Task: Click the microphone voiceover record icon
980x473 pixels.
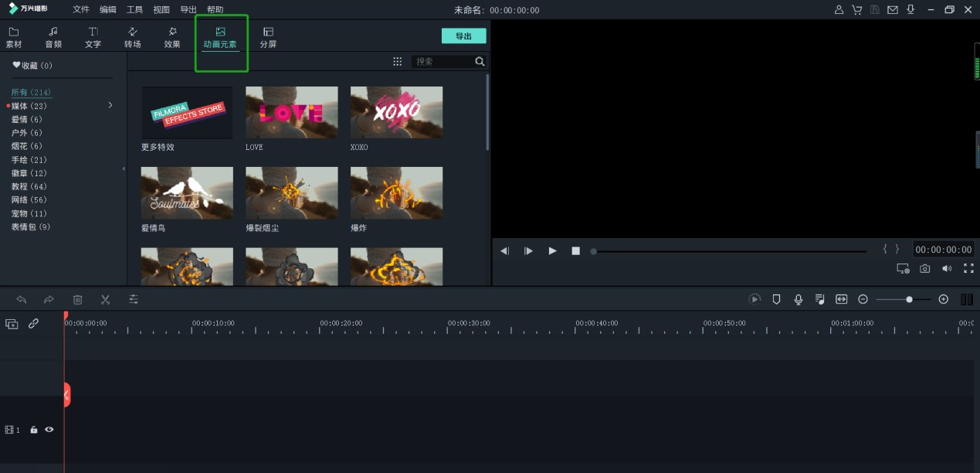Action: coord(799,299)
